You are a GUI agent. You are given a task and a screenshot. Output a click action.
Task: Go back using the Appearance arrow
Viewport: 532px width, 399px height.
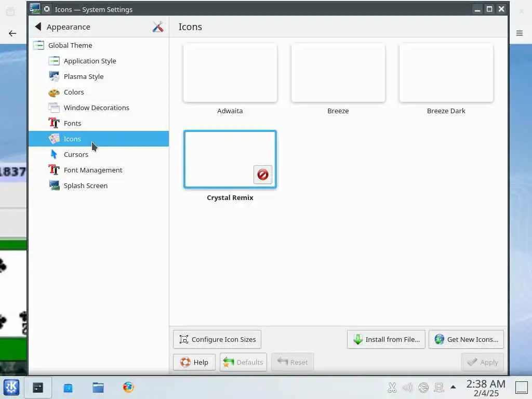coord(38,26)
